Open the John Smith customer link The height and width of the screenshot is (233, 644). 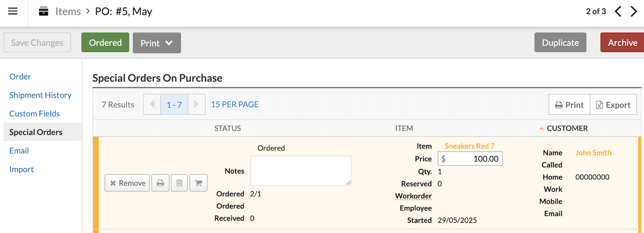[594, 153]
